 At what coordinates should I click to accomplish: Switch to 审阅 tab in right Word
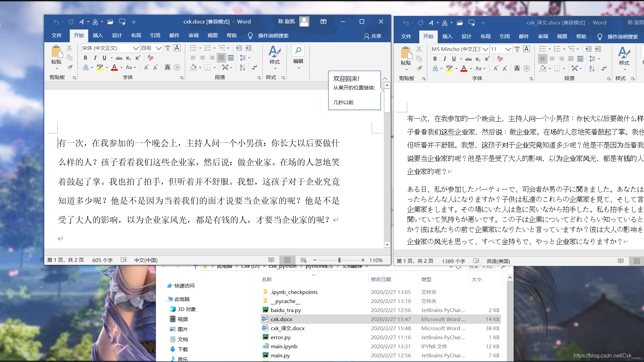pos(543,37)
